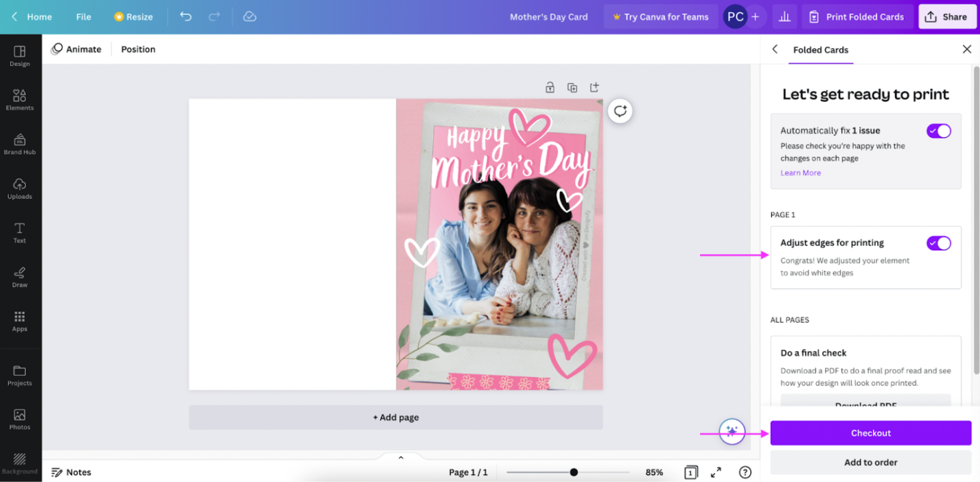
Task: Click Try Canva for Teams
Action: coord(661,17)
